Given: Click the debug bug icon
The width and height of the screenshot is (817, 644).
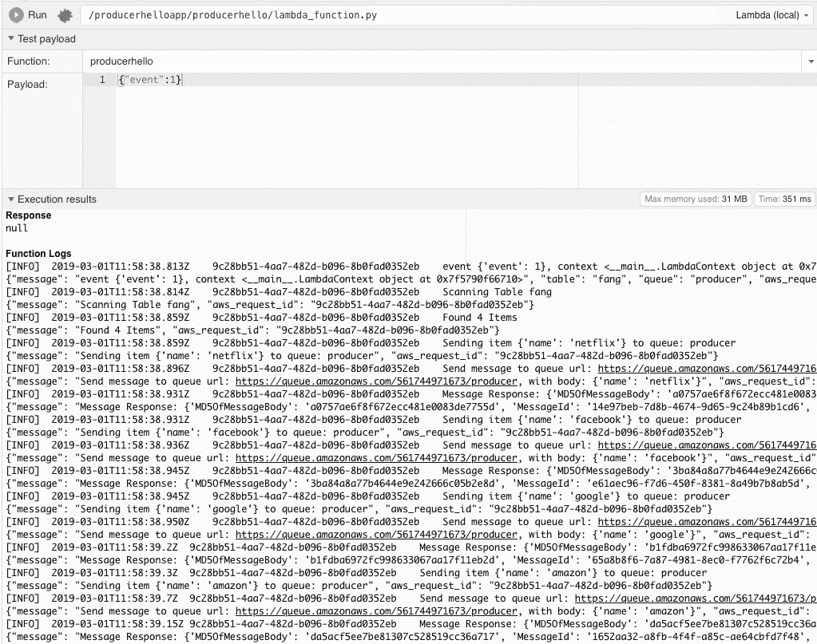Looking at the screenshot, I should point(65,16).
